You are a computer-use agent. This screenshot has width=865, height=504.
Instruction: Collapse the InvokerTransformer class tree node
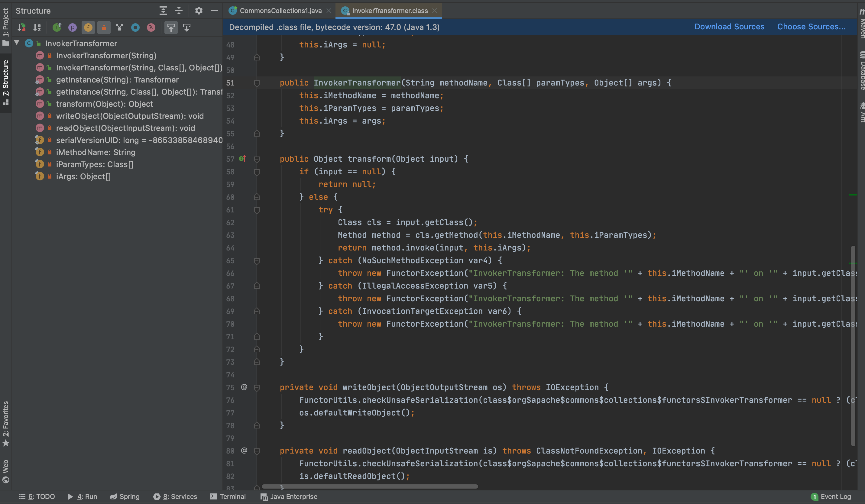17,43
